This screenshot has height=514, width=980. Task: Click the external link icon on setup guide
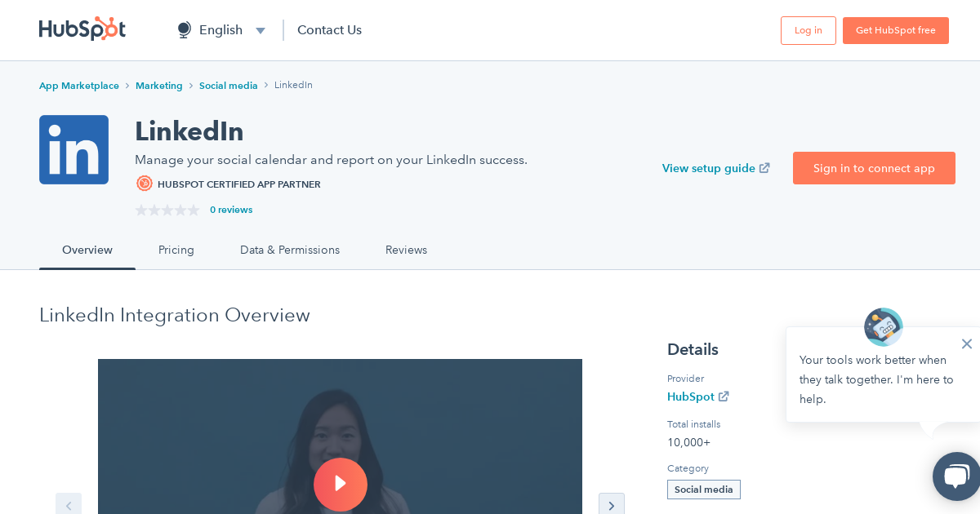coord(764,167)
